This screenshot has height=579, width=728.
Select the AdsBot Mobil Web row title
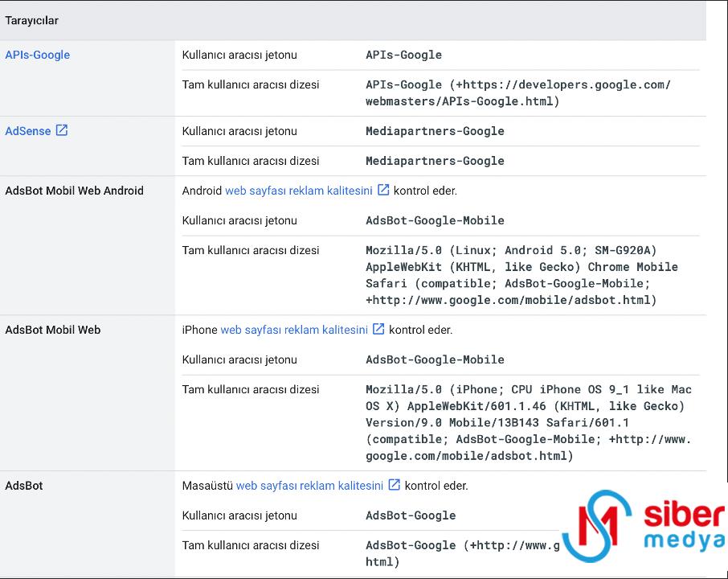tap(52, 330)
